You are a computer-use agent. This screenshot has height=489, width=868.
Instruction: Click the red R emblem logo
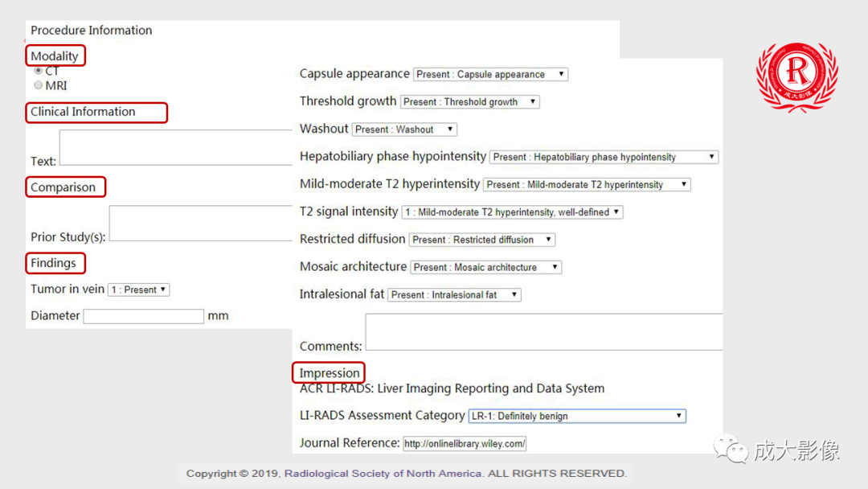796,75
